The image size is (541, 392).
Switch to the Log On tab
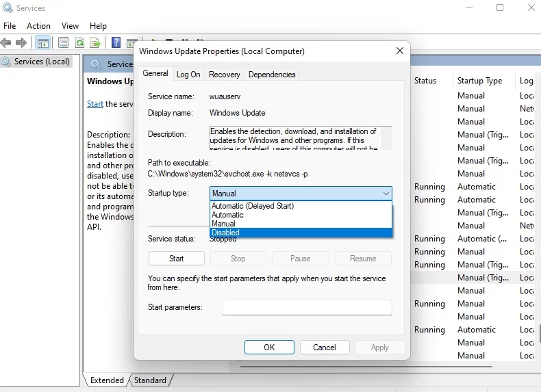click(188, 75)
